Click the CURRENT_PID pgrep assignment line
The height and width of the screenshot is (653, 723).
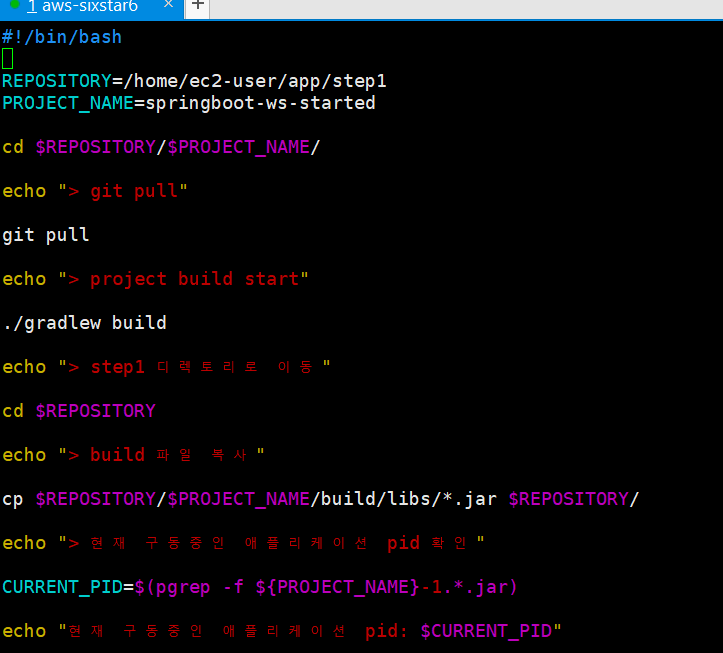click(260, 587)
